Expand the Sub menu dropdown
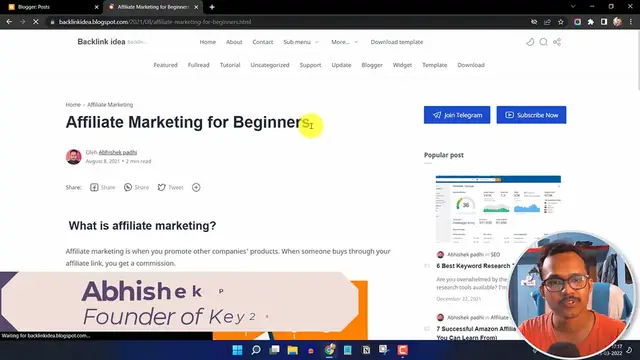This screenshot has width=640, height=360. coord(301,42)
